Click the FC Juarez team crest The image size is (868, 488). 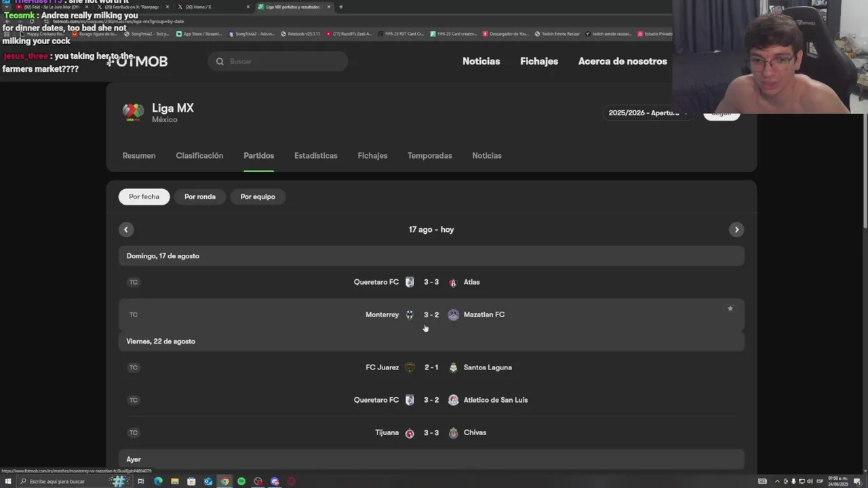coord(410,367)
